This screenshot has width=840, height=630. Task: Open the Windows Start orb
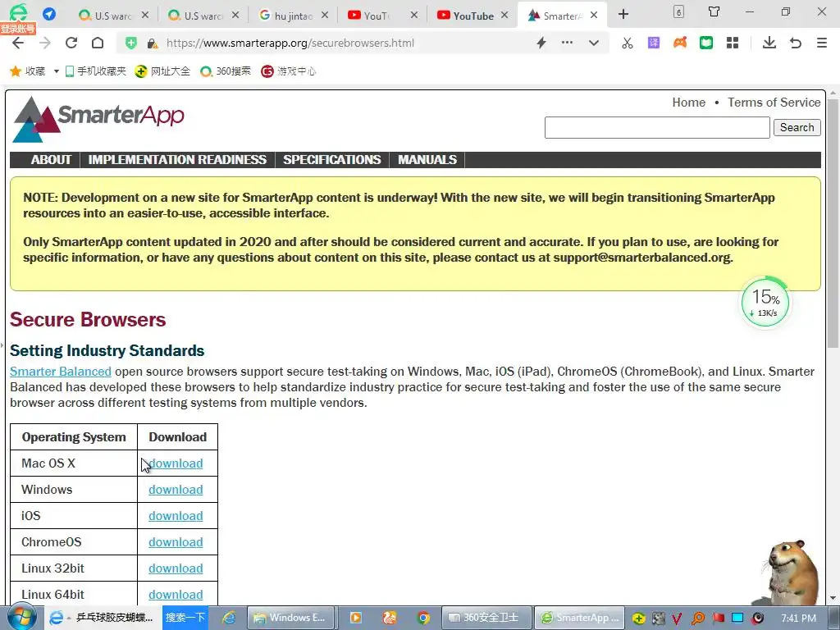click(21, 618)
